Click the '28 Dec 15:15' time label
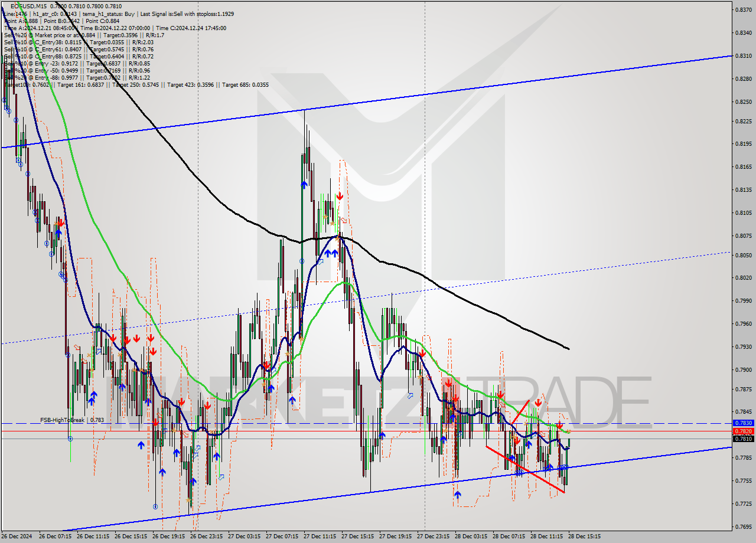This screenshot has width=756, height=543. pyautogui.click(x=584, y=537)
